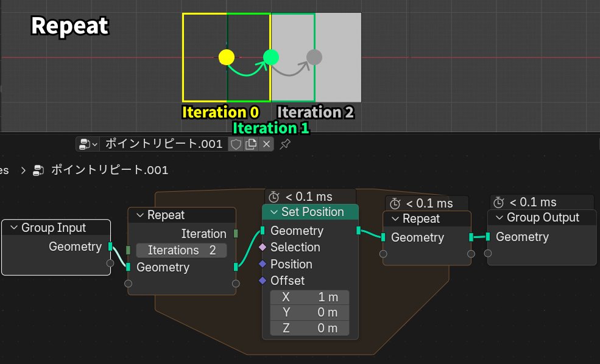Unlink the node group with X icon

(266, 144)
